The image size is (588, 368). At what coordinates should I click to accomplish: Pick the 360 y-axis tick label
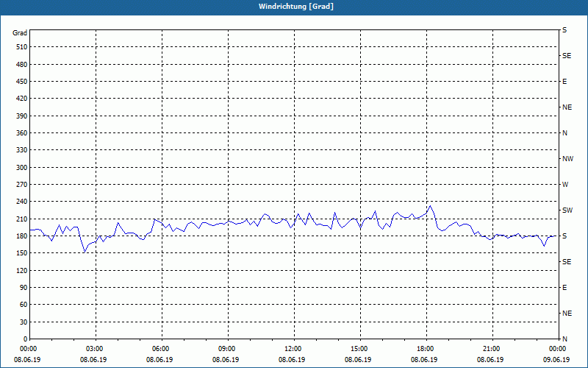click(22, 133)
